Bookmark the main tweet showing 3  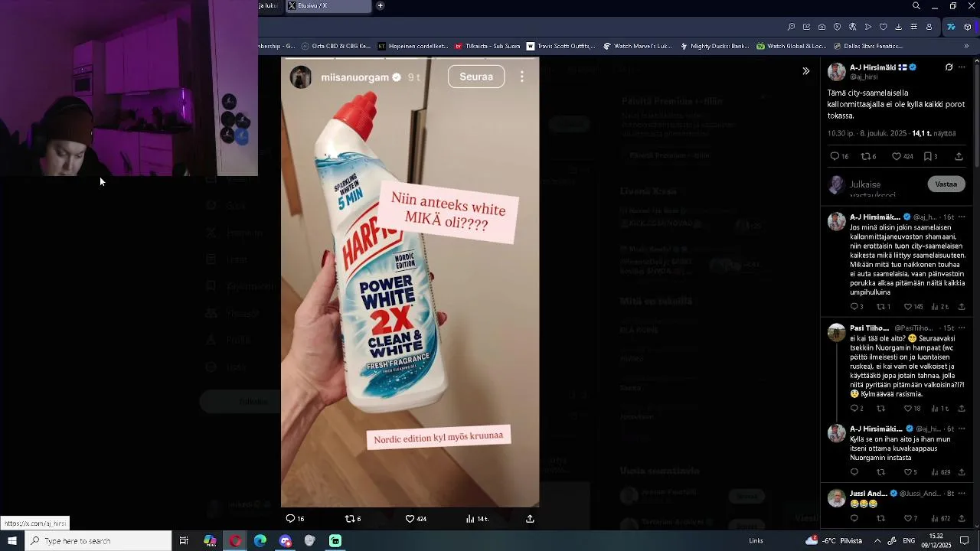[930, 156]
